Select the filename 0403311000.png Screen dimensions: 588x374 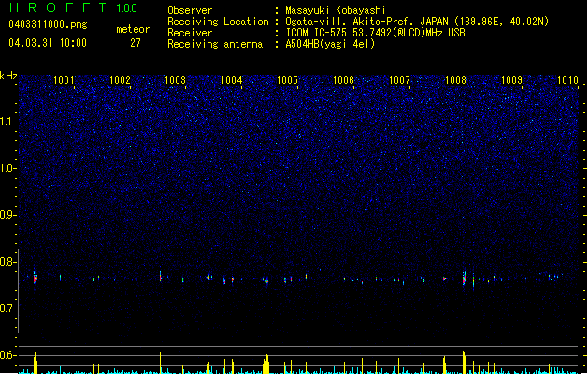click(x=48, y=24)
